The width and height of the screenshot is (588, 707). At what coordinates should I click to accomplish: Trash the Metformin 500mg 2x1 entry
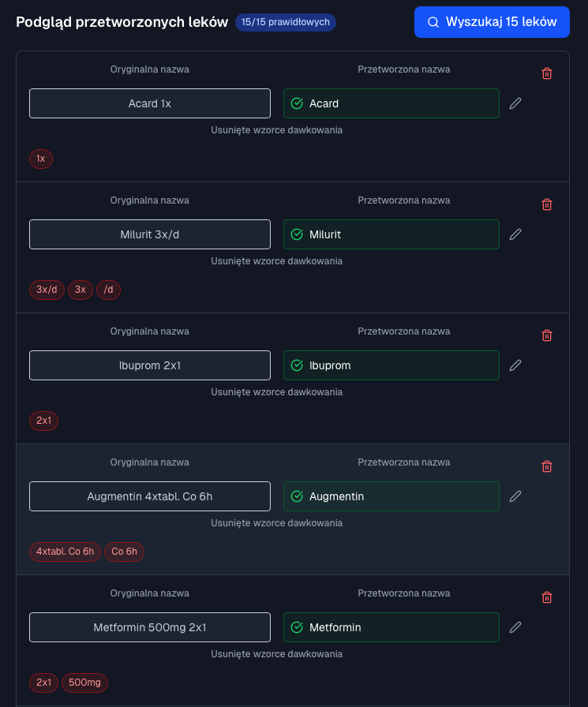[547, 597]
